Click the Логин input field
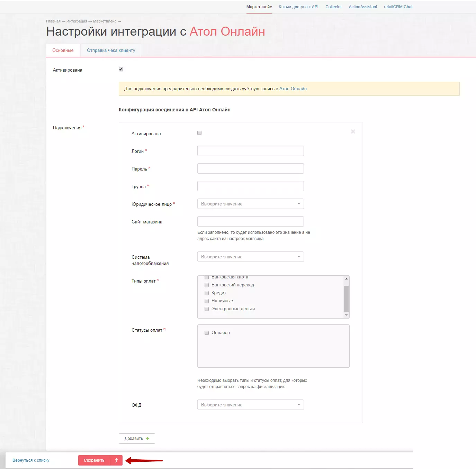This screenshot has width=476, height=469. [251, 151]
